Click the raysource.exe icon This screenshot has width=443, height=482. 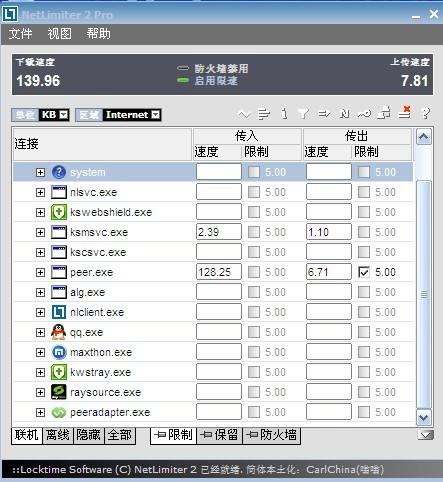59,392
